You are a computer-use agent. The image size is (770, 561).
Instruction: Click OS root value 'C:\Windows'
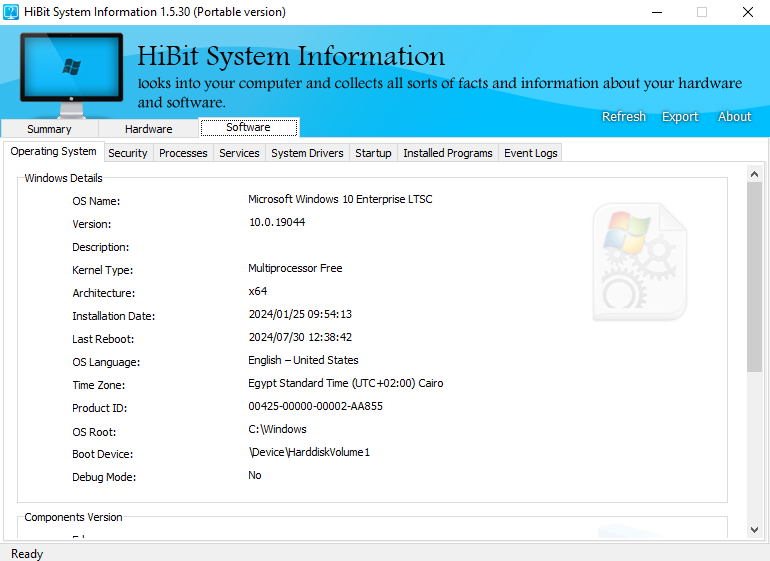[277, 429]
